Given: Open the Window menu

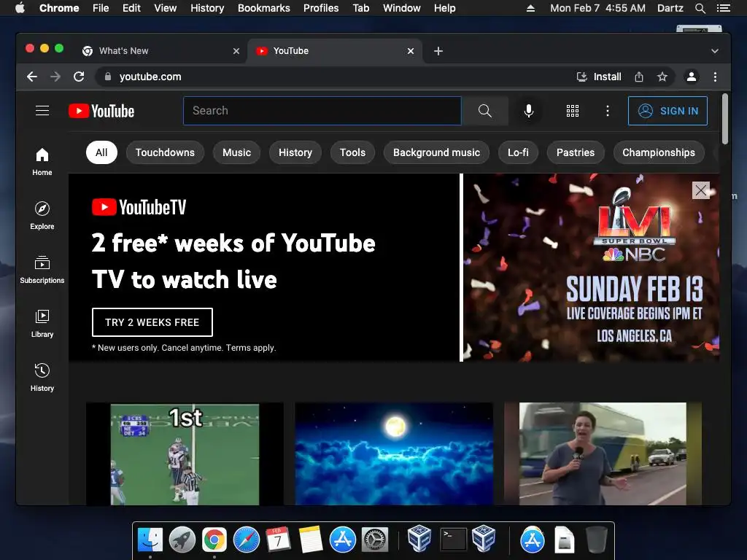Looking at the screenshot, I should (402, 8).
